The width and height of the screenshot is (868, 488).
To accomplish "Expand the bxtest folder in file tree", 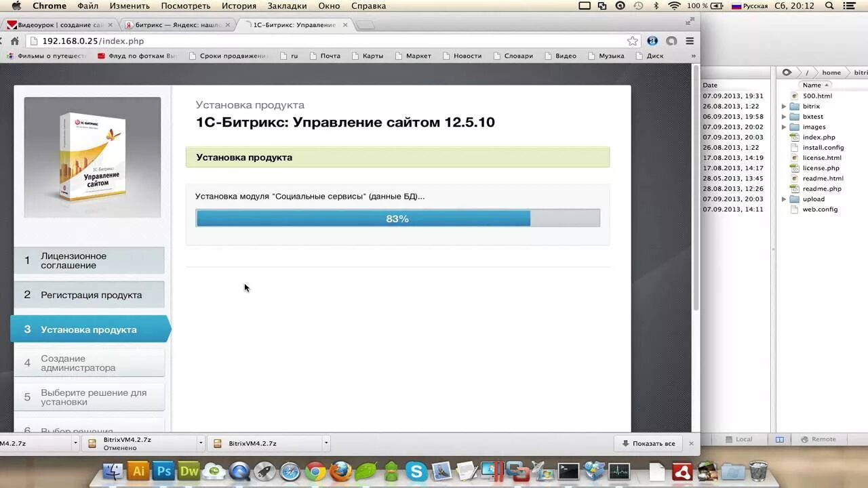I will 784,117.
